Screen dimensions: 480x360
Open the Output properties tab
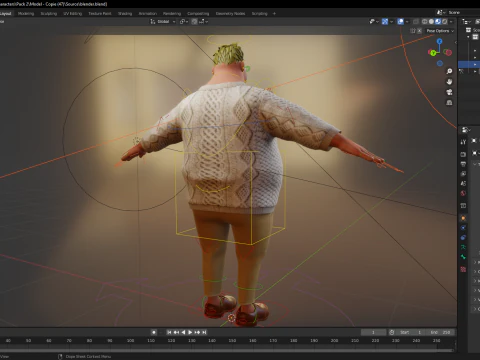coord(463,164)
